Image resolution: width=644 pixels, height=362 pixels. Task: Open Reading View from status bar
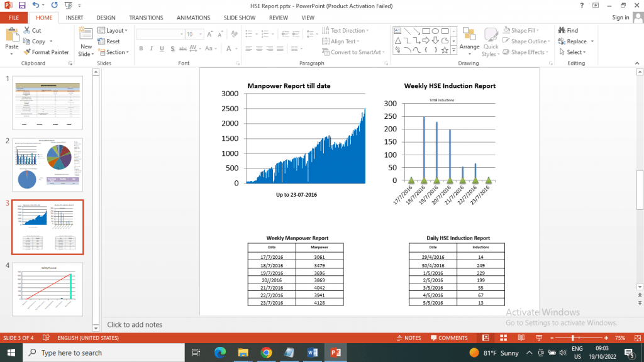(521, 337)
